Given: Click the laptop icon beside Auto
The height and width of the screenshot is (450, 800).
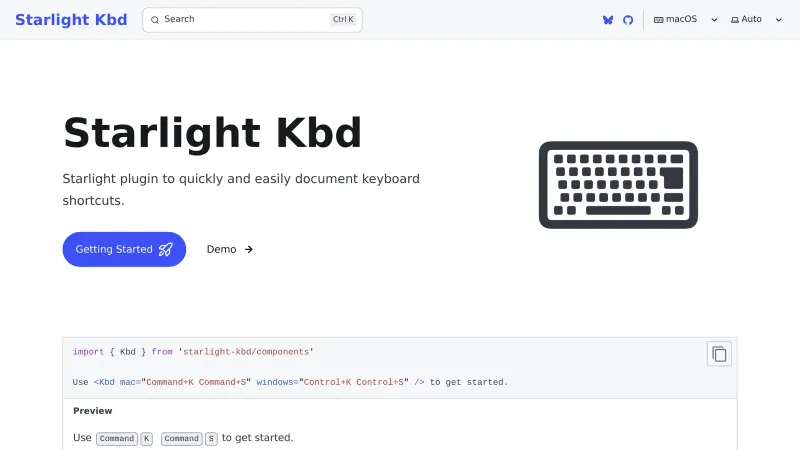Looking at the screenshot, I should 735,20.
